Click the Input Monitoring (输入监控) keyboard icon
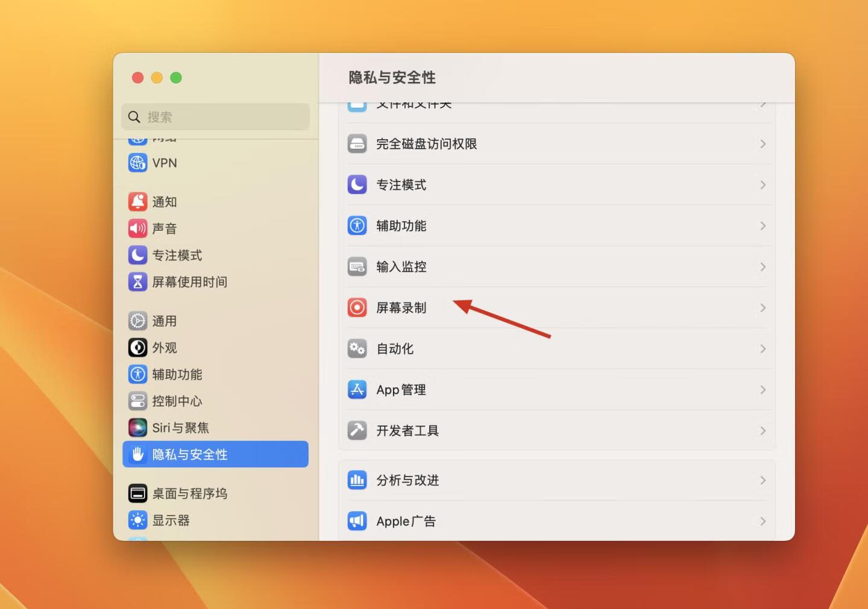Viewport: 868px width, 609px height. (357, 267)
